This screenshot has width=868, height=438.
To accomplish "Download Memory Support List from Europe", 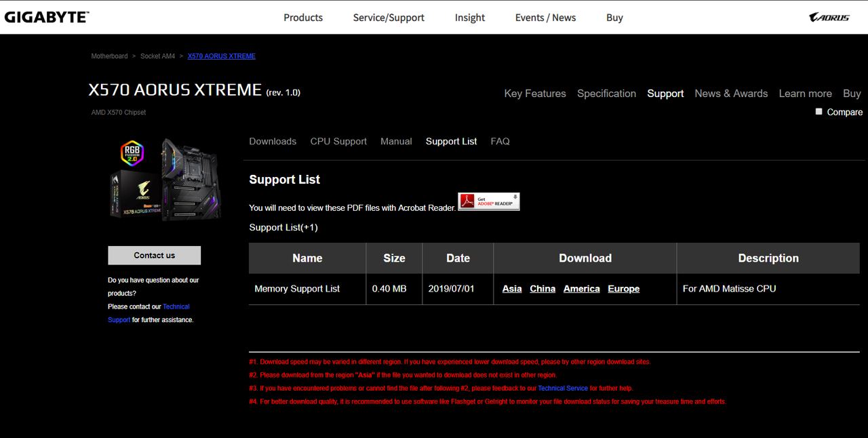I will [x=624, y=289].
